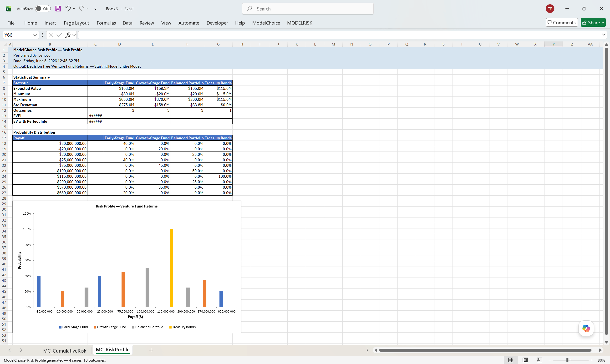Viewport: 610px width, 364px height.
Task: Click the yellow Treasury Bonds bar in chart
Action: coord(171,268)
